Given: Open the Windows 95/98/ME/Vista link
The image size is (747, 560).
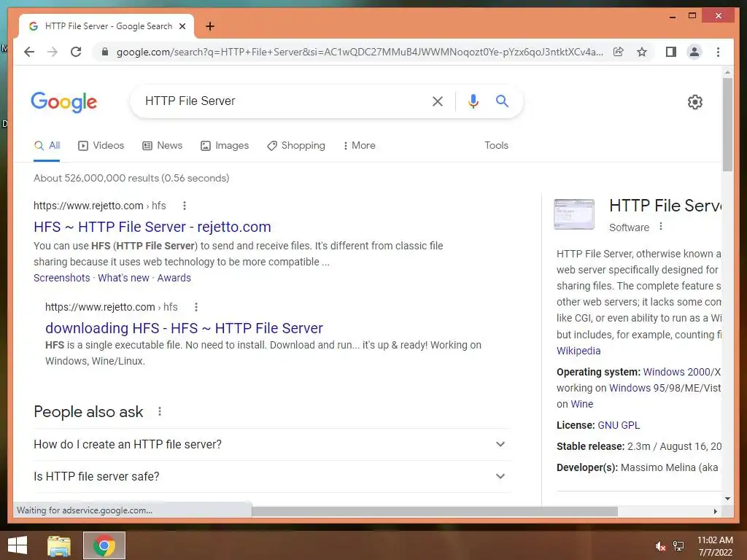Looking at the screenshot, I should pos(665,388).
